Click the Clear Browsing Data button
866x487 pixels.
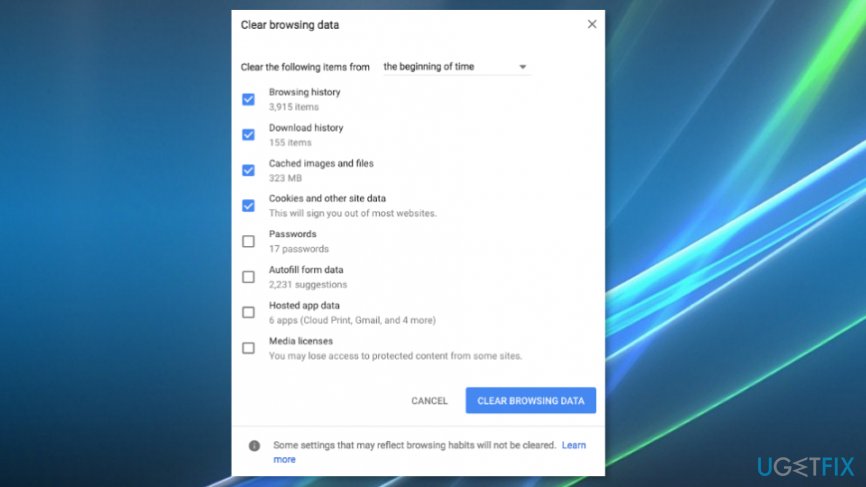[530, 401]
